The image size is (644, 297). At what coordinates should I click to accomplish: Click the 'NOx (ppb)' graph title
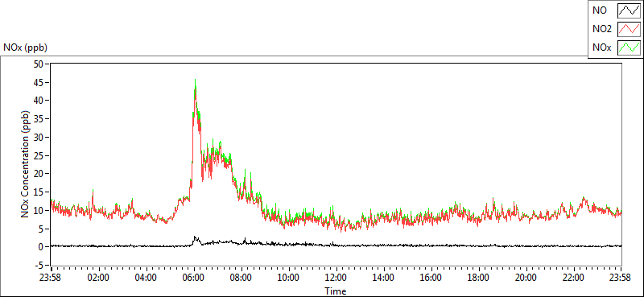tap(26, 47)
